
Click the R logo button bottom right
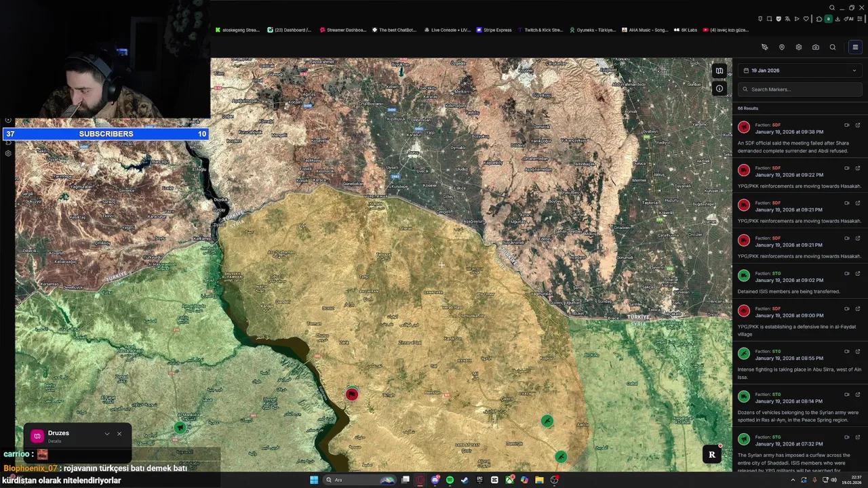tap(712, 455)
